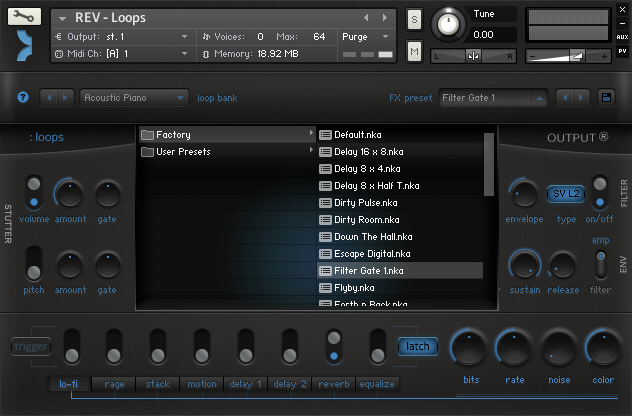Select previous instrument arrow in header

[366, 18]
